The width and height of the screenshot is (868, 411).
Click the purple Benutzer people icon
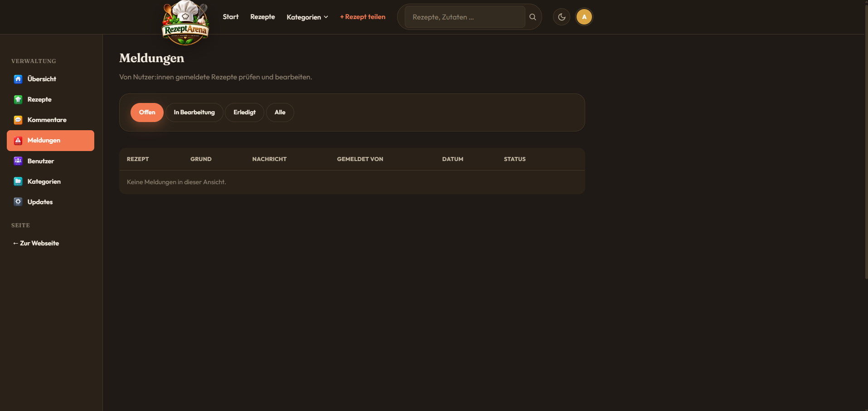[18, 161]
